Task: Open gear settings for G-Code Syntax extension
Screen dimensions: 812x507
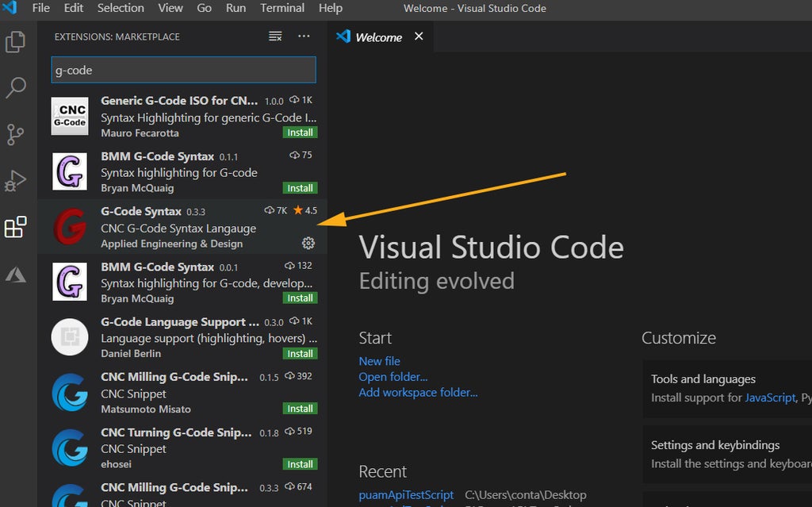Action: 308,243
